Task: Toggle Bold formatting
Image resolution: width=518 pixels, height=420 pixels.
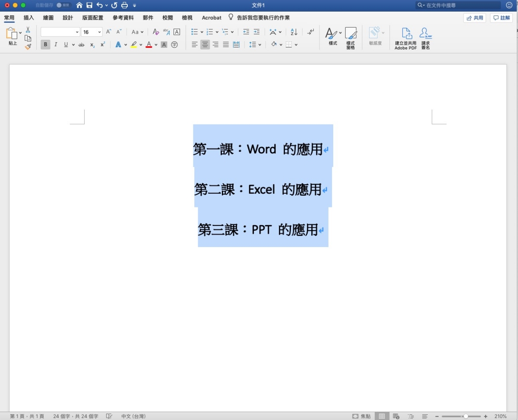Action: (x=45, y=44)
